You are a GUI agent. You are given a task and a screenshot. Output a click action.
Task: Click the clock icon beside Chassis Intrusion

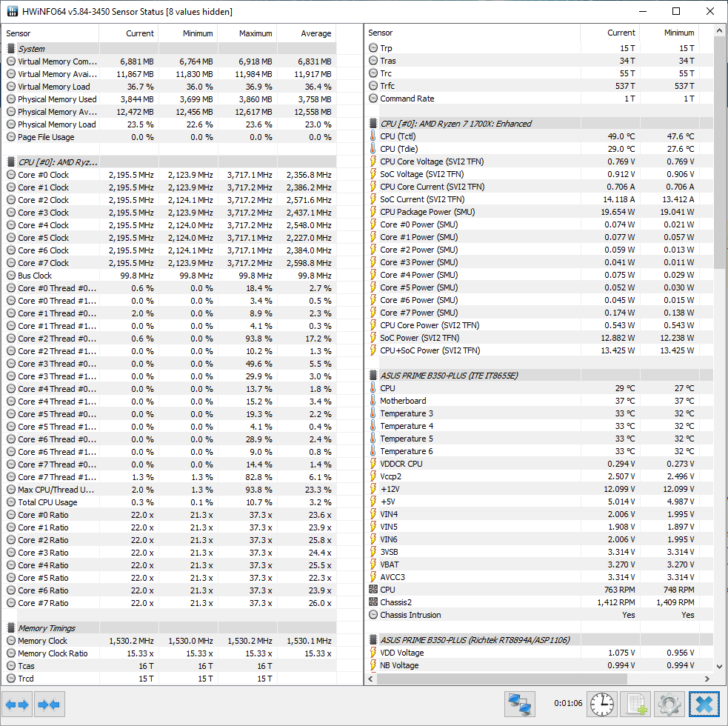(x=373, y=615)
